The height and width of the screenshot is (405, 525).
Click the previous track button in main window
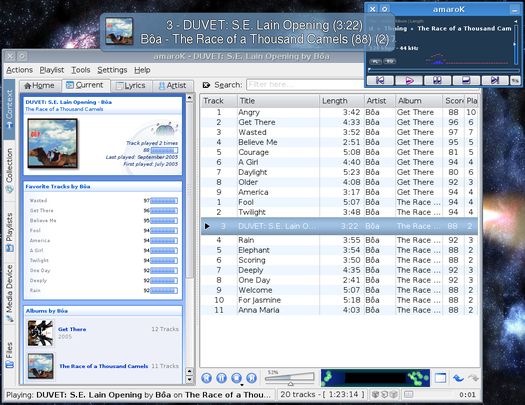207,378
